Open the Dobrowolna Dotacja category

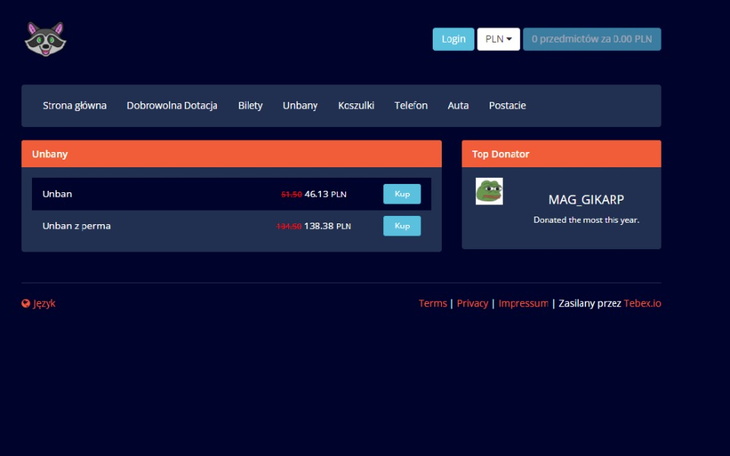coord(172,105)
